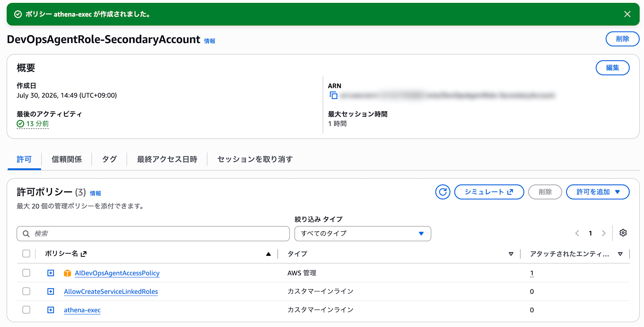644x327 pixels.
Task: Sort the タイプ column
Action: coord(511,254)
